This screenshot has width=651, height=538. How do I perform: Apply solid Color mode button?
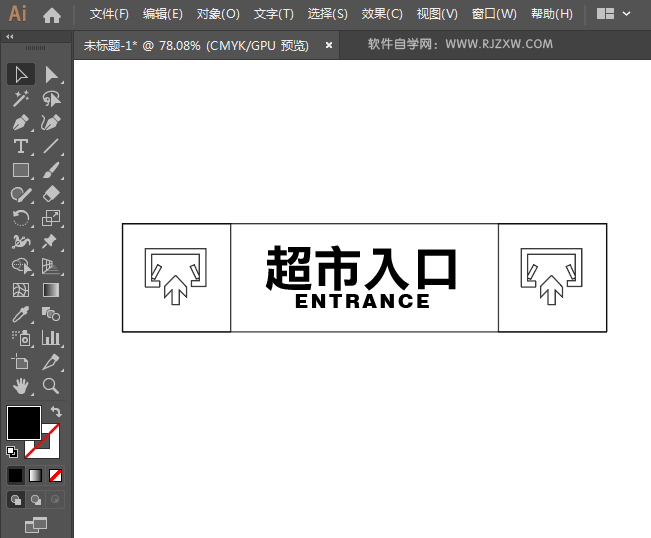click(x=16, y=475)
